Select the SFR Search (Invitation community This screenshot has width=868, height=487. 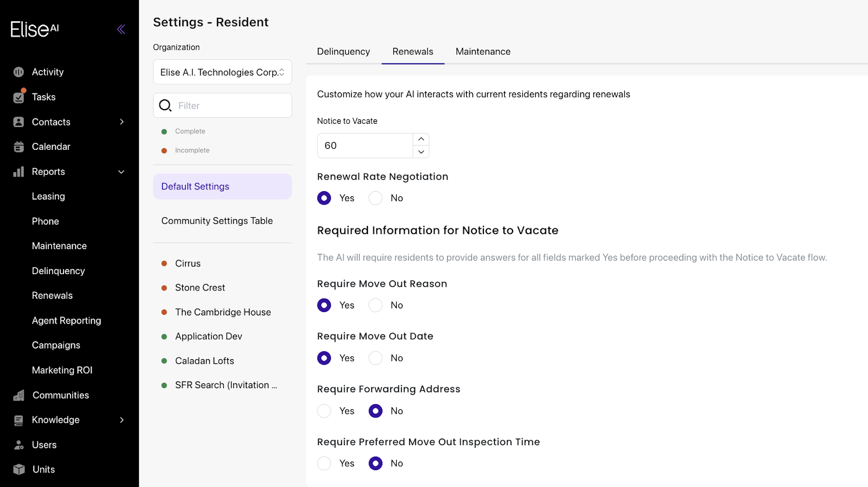226,385
